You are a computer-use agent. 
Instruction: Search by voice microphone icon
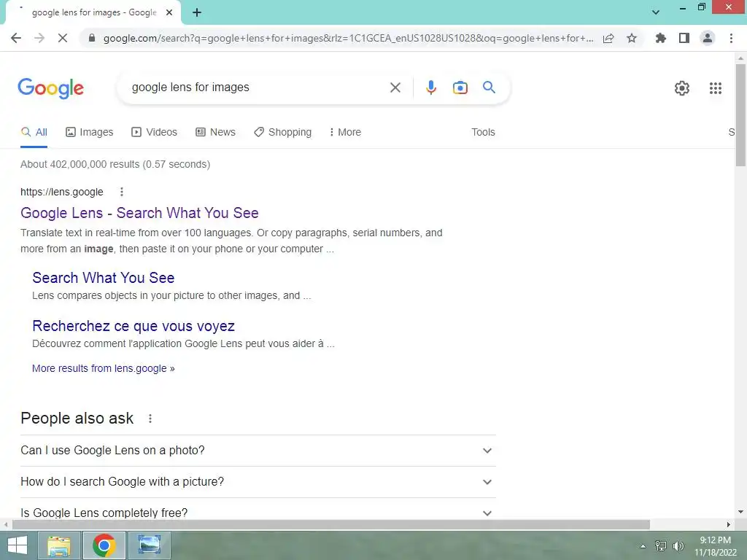click(x=430, y=87)
